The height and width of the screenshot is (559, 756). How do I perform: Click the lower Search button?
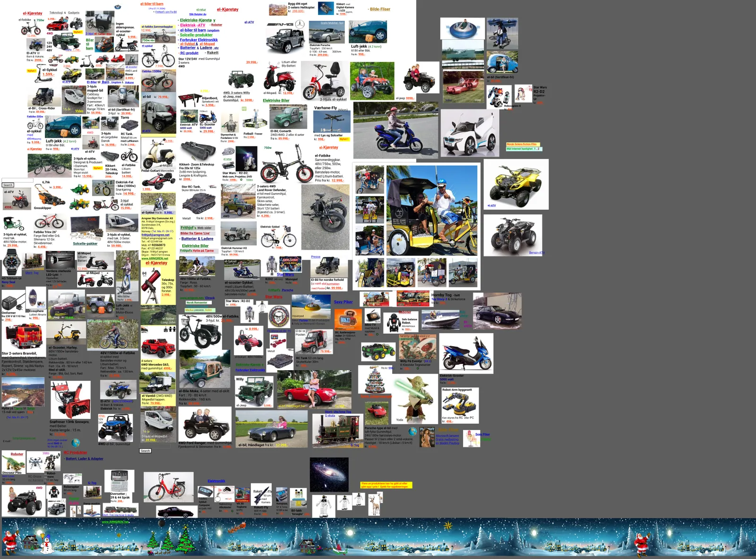pos(145,451)
